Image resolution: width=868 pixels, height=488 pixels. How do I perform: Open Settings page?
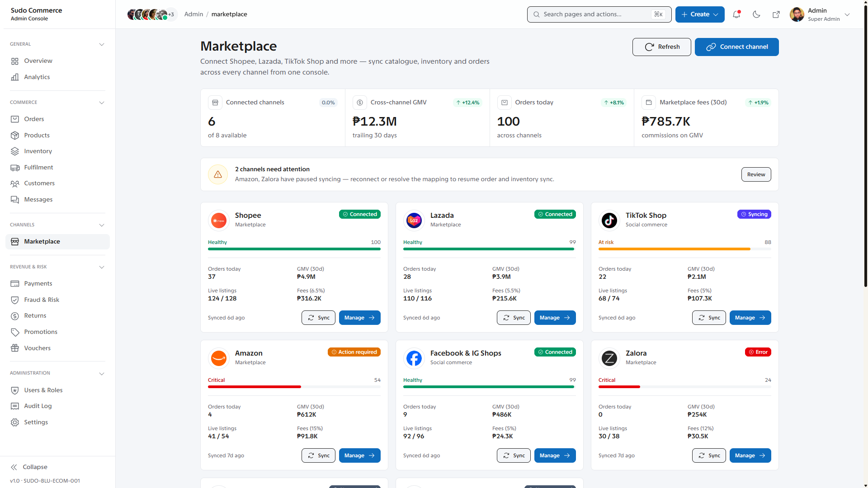pyautogui.click(x=57, y=422)
